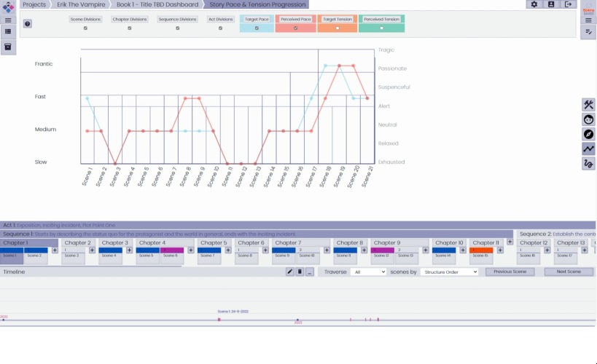Go to Erik The Vampire breadcrumb
Viewport: 597px width, 364px height.
[81, 4]
